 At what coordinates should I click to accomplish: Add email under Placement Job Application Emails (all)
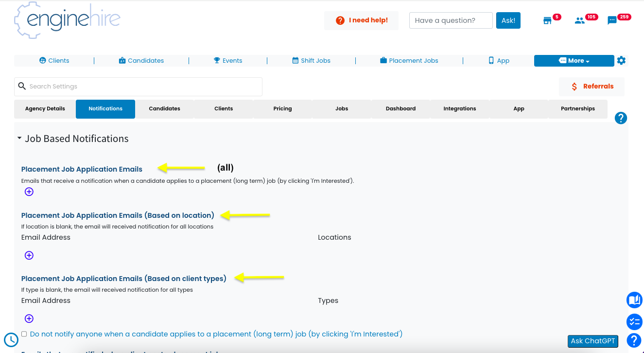(x=29, y=192)
